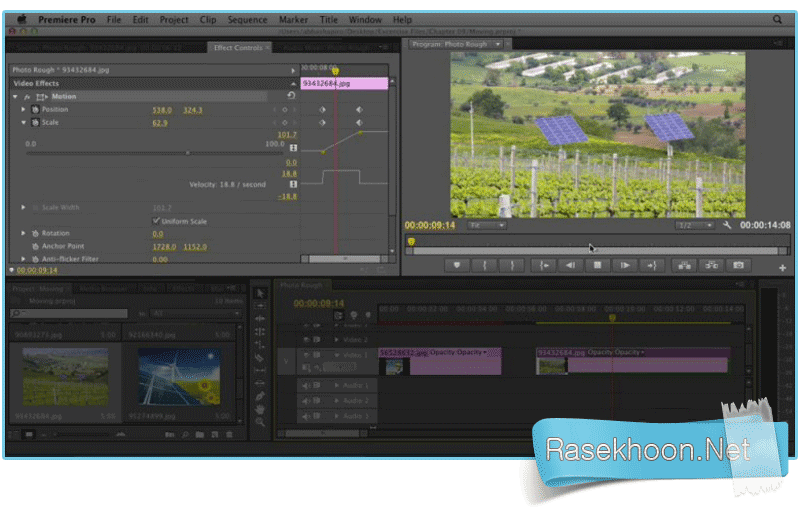
Task: Collapse the Video Effects section
Action: 293,83
